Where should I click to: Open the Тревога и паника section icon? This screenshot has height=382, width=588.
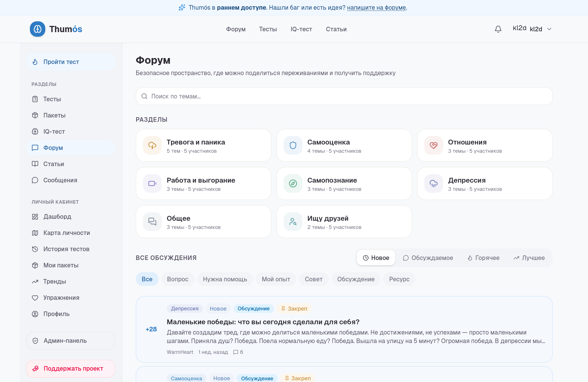[152, 145]
